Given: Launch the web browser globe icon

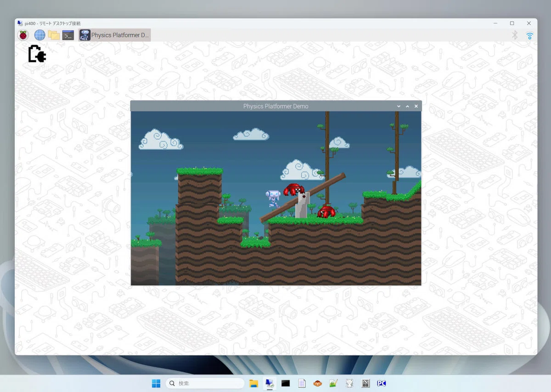Looking at the screenshot, I should click(39, 35).
